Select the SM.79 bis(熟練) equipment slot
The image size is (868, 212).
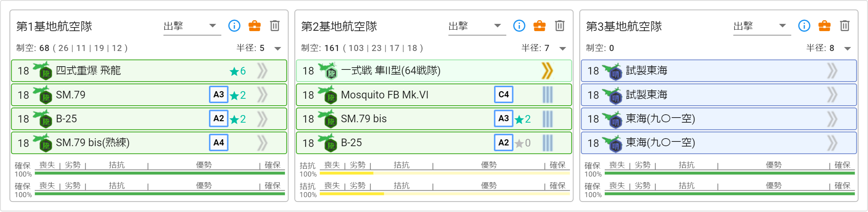pyautogui.click(x=149, y=143)
